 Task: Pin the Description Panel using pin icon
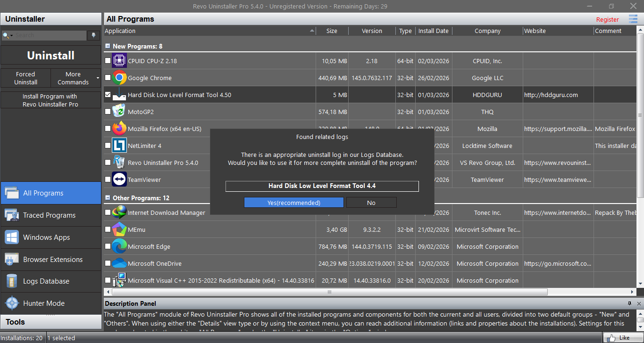pyautogui.click(x=629, y=303)
